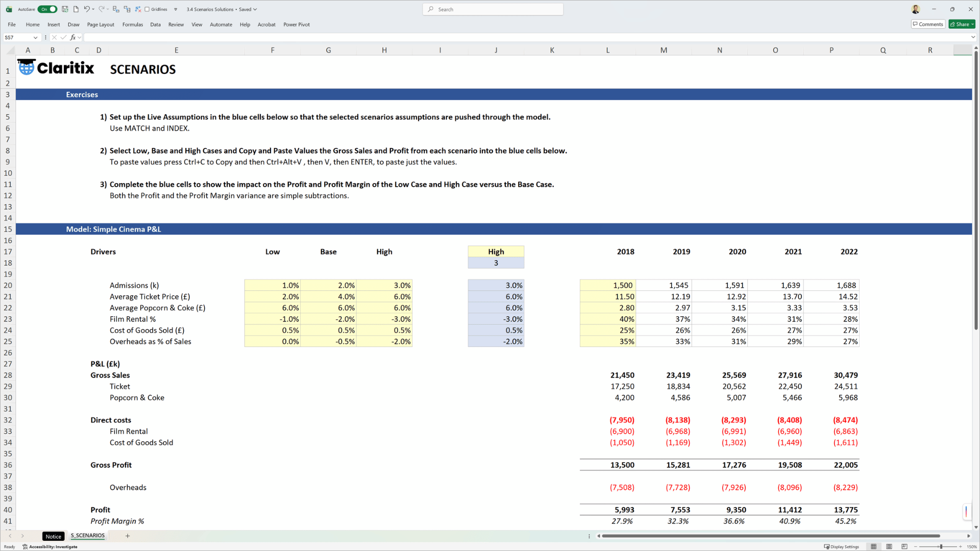This screenshot has height=551, width=980.
Task: Open the Power Pivot tab
Action: pos(297,24)
